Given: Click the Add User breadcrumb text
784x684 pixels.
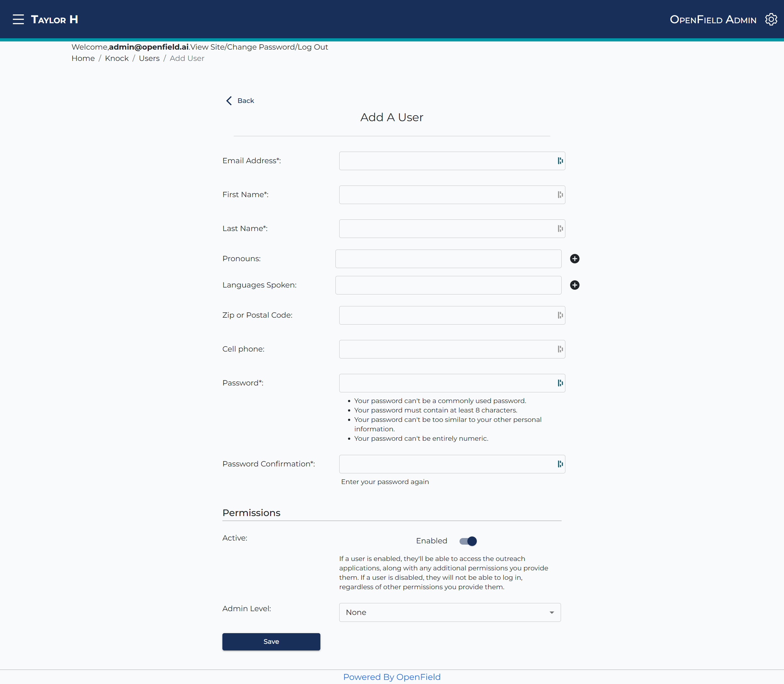Looking at the screenshot, I should [x=187, y=58].
